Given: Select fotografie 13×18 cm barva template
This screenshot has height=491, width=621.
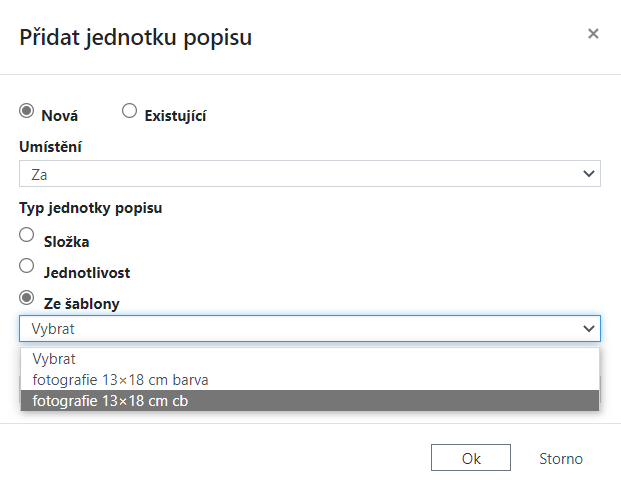Looking at the screenshot, I should [x=120, y=380].
